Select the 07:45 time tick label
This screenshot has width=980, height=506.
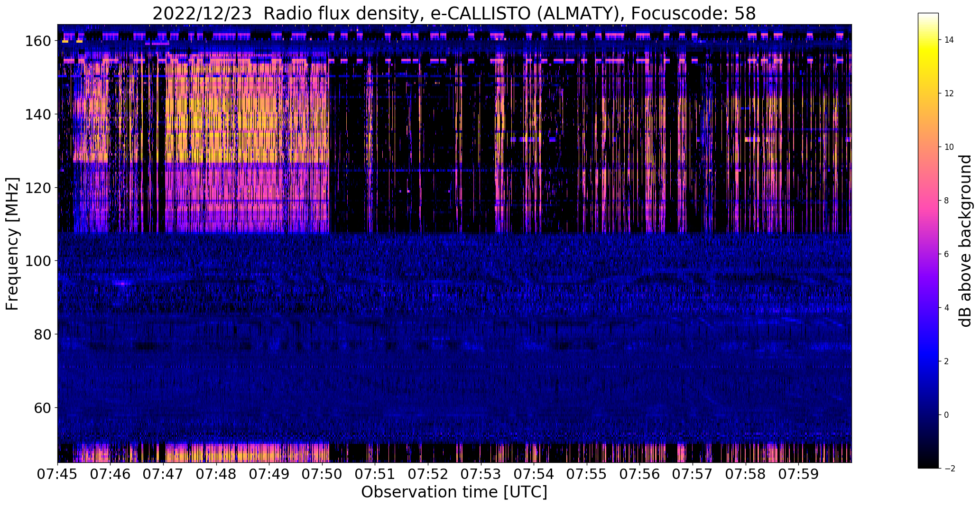tap(57, 474)
